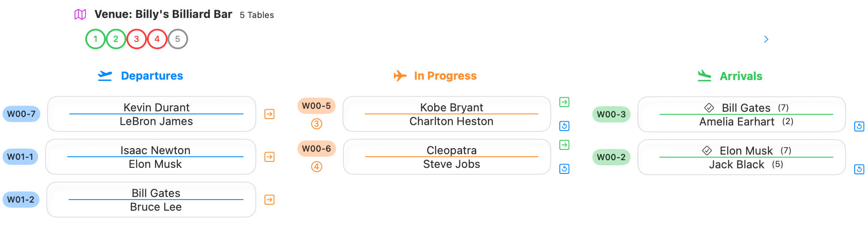Click the venue map icon
Screen dimensions: 868x227
click(80, 15)
